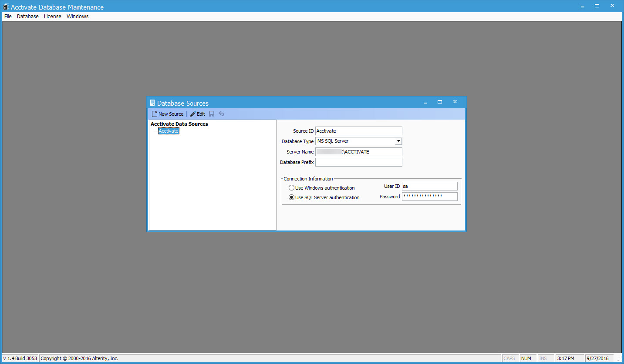Click the Connection Information group label
Viewport: 624px width, 364px height.
pyautogui.click(x=308, y=179)
